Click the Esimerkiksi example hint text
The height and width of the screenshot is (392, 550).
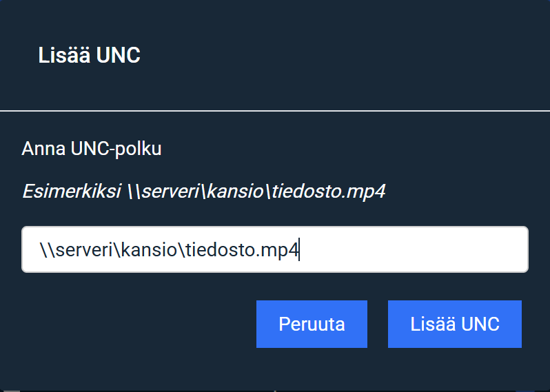pyautogui.click(x=203, y=191)
